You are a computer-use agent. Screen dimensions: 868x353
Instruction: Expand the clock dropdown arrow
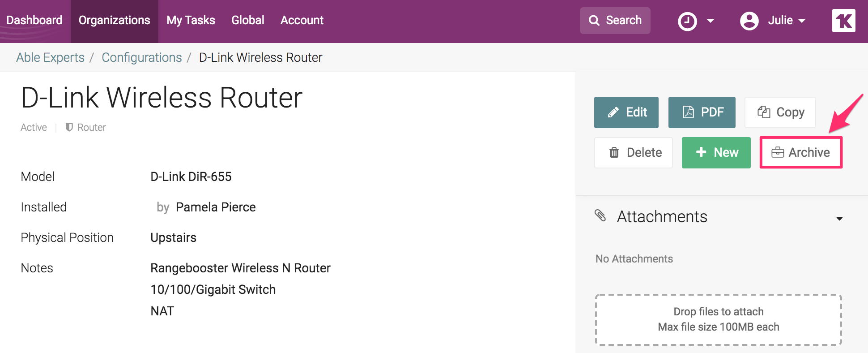coord(710,21)
